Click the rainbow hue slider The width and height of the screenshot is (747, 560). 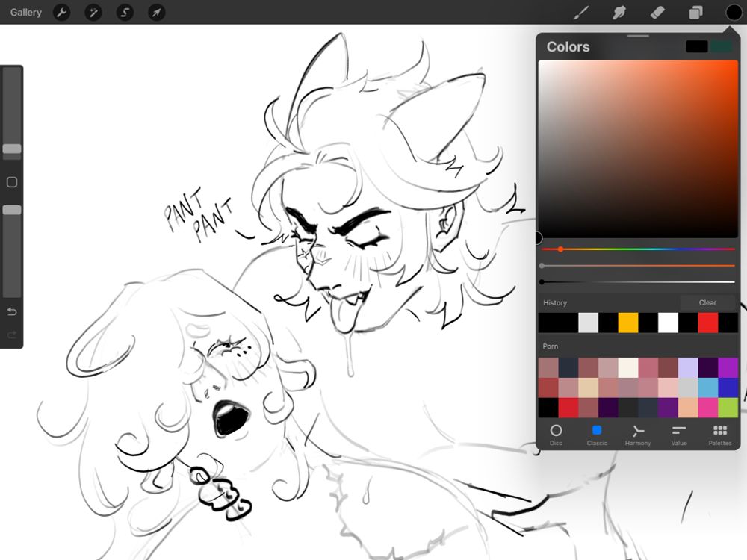(x=638, y=249)
